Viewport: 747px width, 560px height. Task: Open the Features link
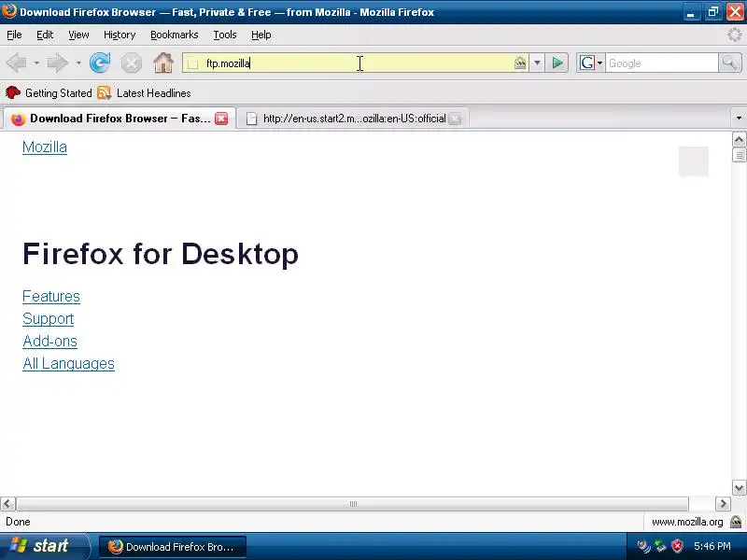click(51, 296)
